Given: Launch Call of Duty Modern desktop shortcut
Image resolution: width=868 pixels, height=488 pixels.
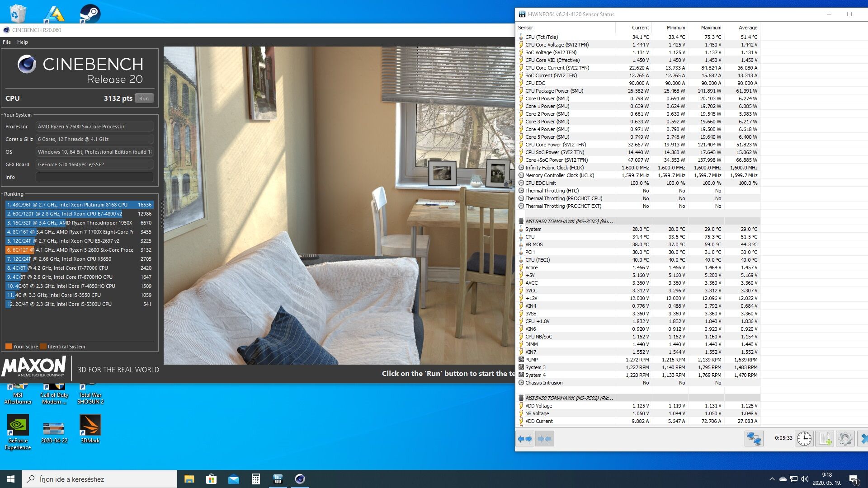Looking at the screenshot, I should click(x=54, y=394).
